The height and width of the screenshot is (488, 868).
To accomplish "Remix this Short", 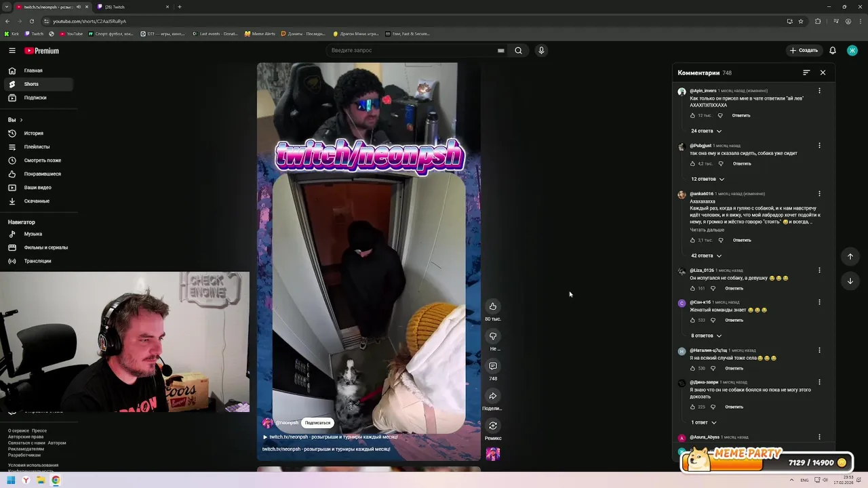I will coord(493,426).
